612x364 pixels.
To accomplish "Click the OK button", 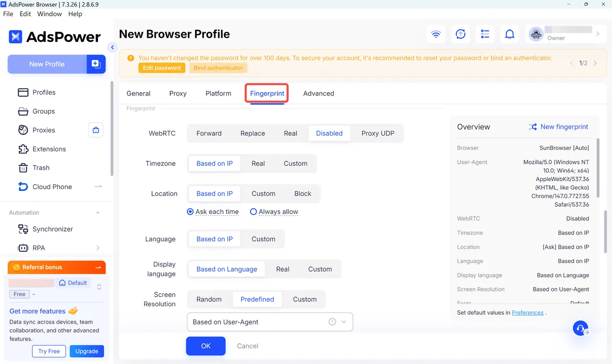I will [206, 346].
